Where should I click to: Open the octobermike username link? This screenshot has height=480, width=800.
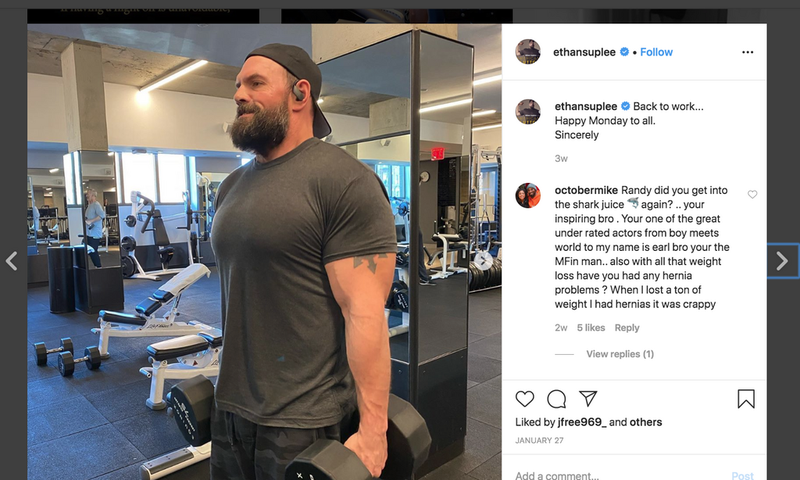[x=586, y=190]
